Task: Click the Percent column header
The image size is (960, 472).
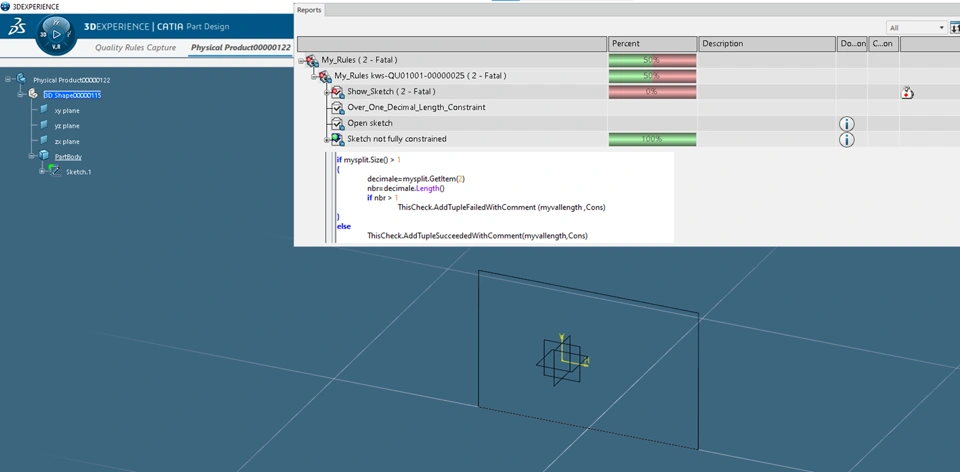Action: 653,43
